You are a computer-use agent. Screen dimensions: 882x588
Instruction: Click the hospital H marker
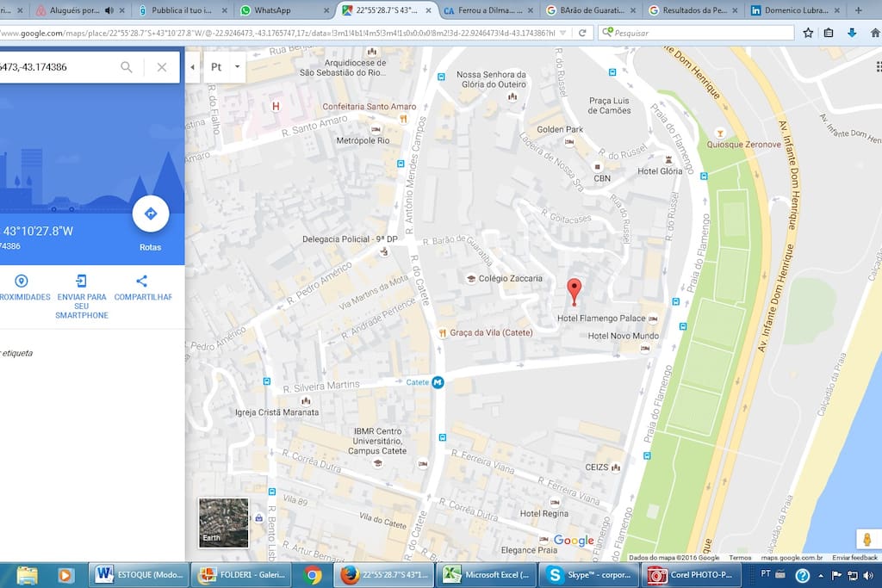tap(276, 106)
